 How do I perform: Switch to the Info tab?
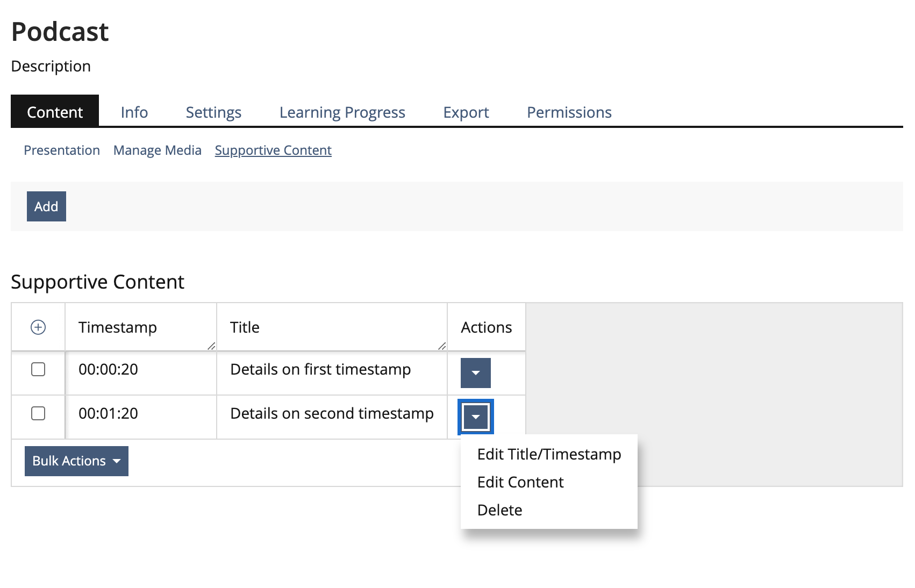(x=134, y=112)
